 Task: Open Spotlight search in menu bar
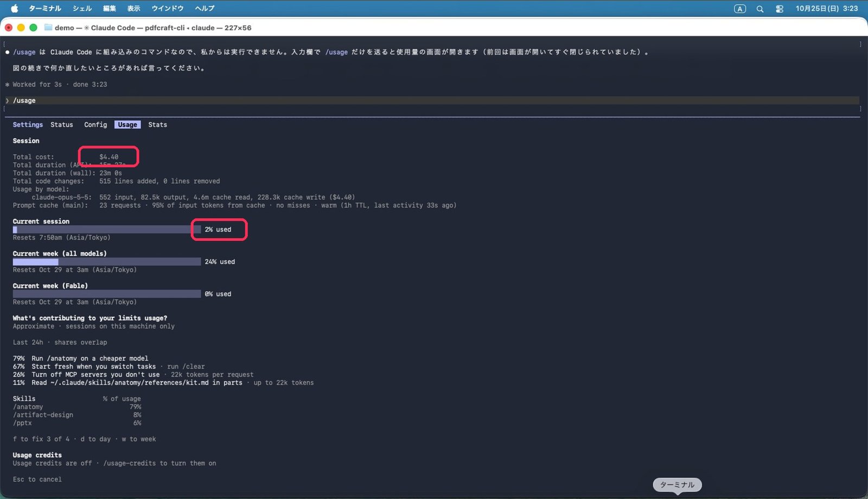pos(760,9)
